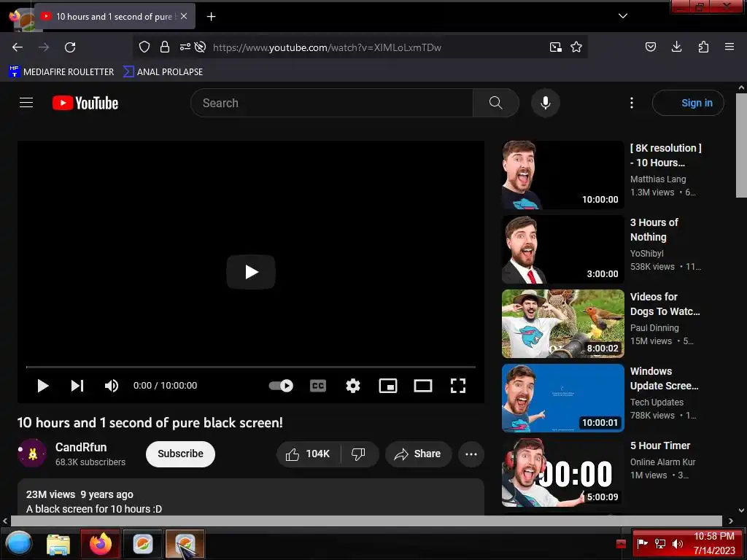This screenshot has height=560, width=747.
Task: Open the Windows Start orb
Action: click(x=19, y=543)
